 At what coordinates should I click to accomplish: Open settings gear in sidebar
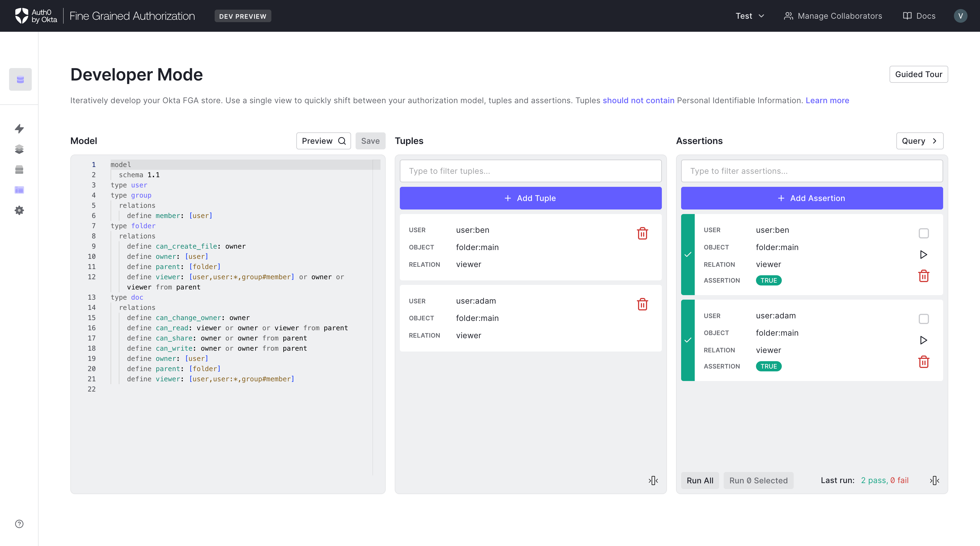pos(19,210)
